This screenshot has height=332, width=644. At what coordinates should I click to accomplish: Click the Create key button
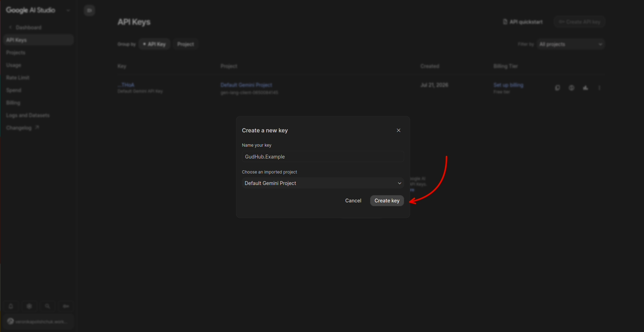387,201
